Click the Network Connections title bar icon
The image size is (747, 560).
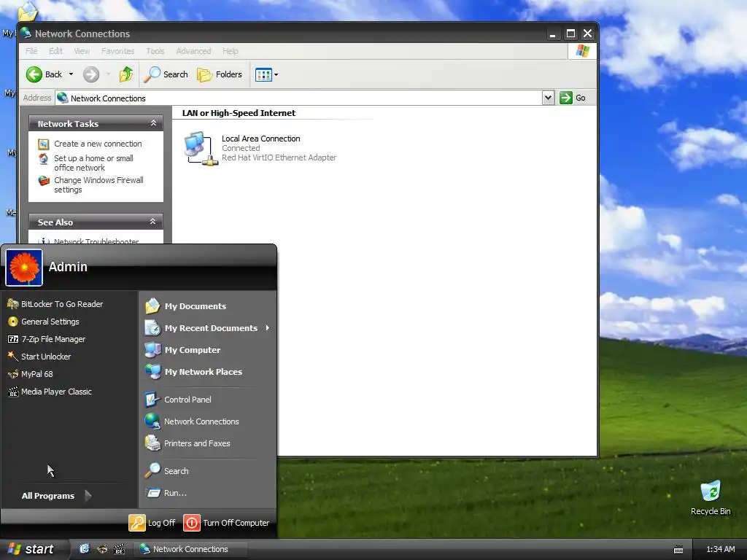26,33
